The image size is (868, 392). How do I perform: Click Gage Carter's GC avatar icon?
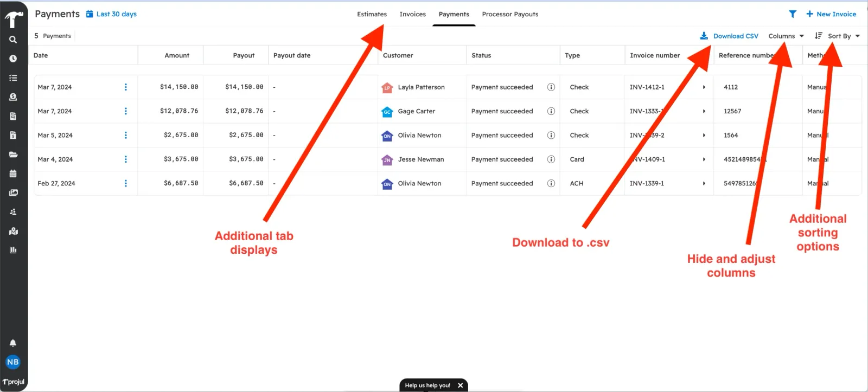387,112
